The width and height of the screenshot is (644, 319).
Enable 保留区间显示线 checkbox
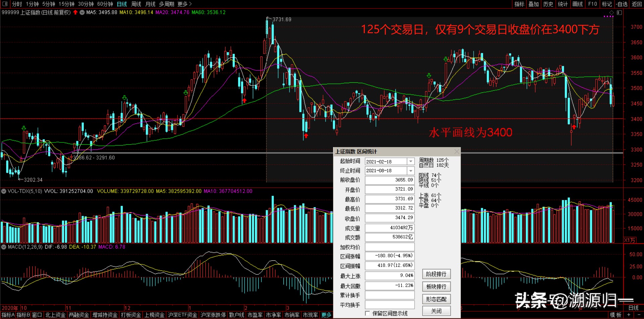tap(368, 314)
